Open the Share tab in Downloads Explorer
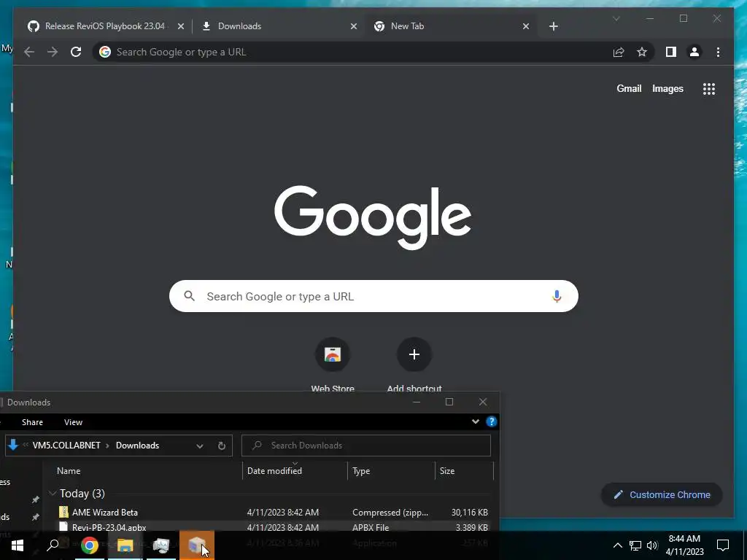This screenshot has height=560, width=747. coord(32,422)
